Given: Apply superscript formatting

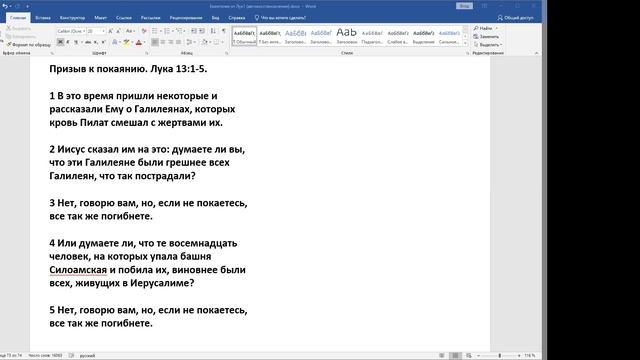Looking at the screenshot, I should (103, 42).
